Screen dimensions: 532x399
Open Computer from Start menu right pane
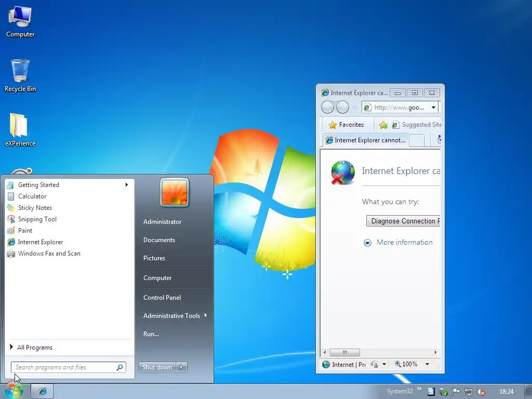coord(157,278)
